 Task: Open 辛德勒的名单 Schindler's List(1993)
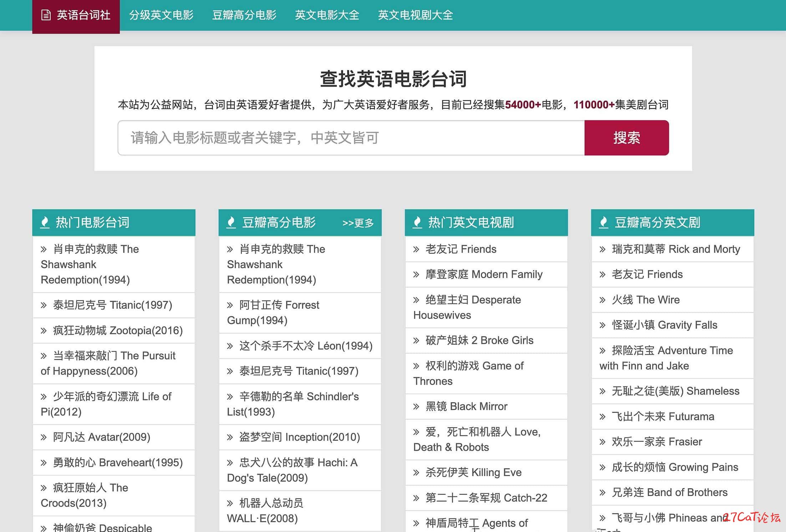pyautogui.click(x=300, y=404)
